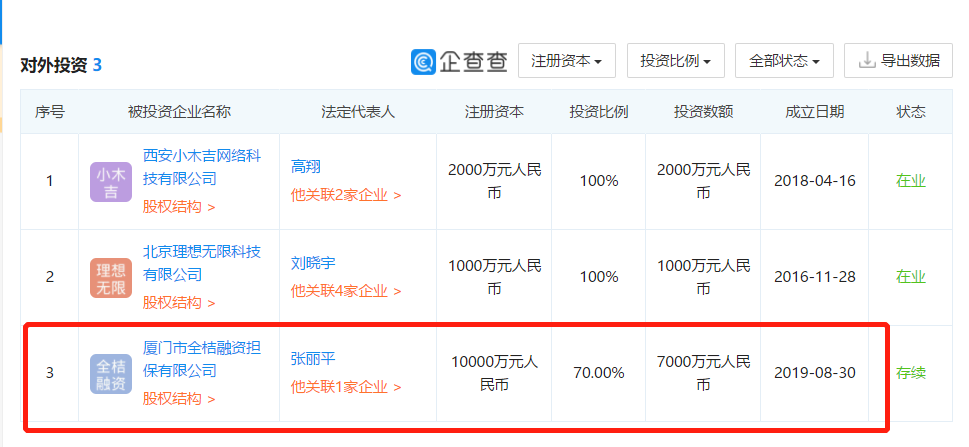Viewport: 969px width, 447px height.
Task: Click the 成立日期 column header
Action: click(815, 112)
